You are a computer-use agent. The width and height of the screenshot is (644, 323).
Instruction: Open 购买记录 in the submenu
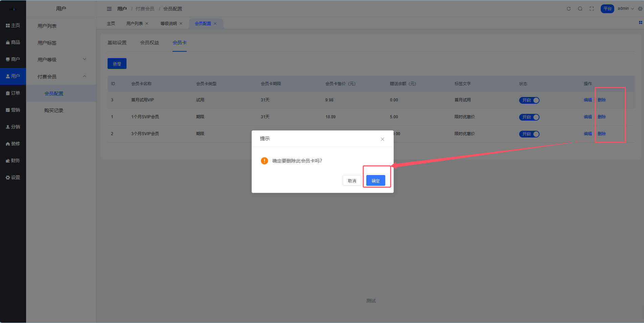(x=54, y=110)
